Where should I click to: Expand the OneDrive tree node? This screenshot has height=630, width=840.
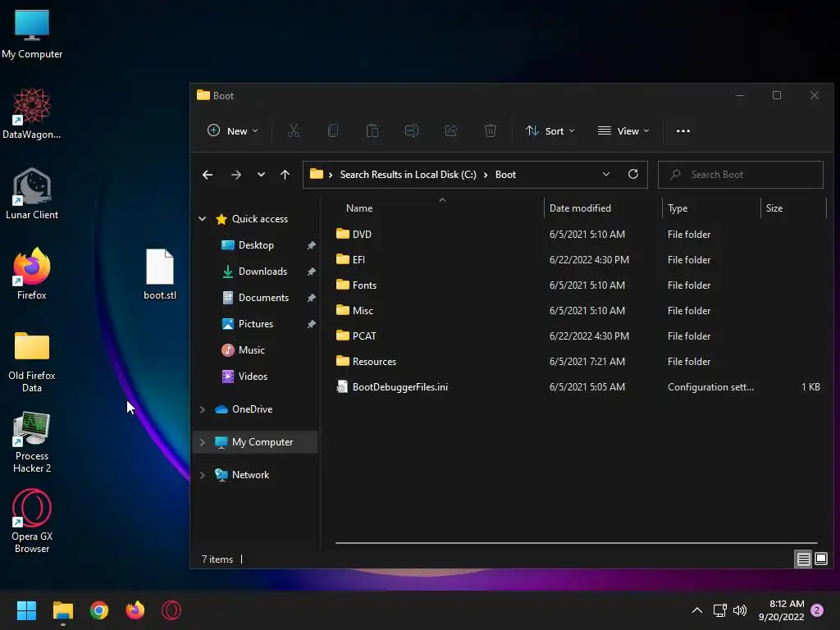coord(202,409)
